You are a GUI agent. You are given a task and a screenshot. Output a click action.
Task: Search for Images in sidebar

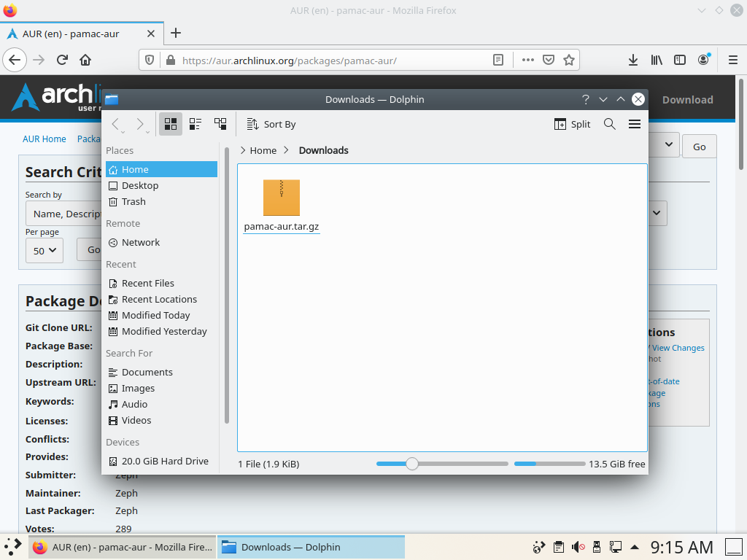point(161,389)
